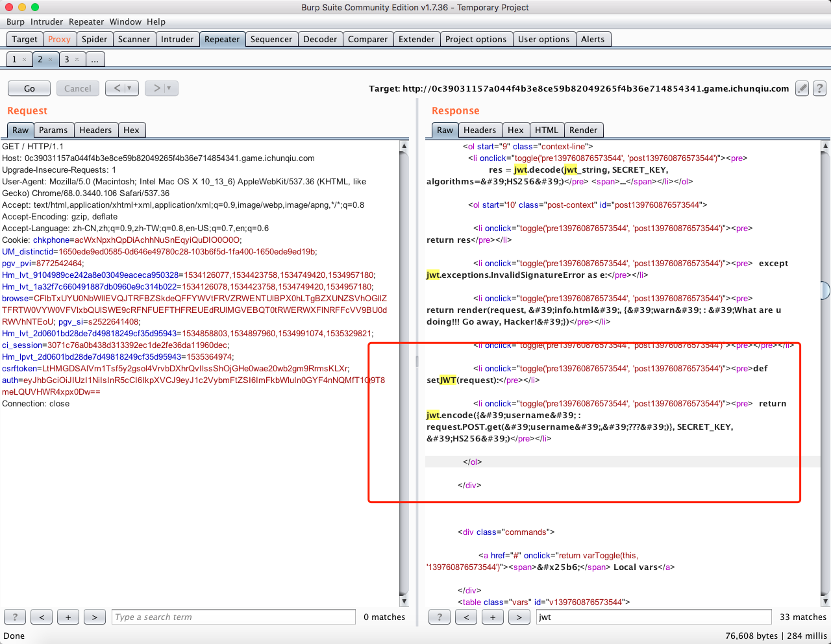Click request pane scrollbar down arrow
Screen dimensions: 831x644
(x=404, y=601)
